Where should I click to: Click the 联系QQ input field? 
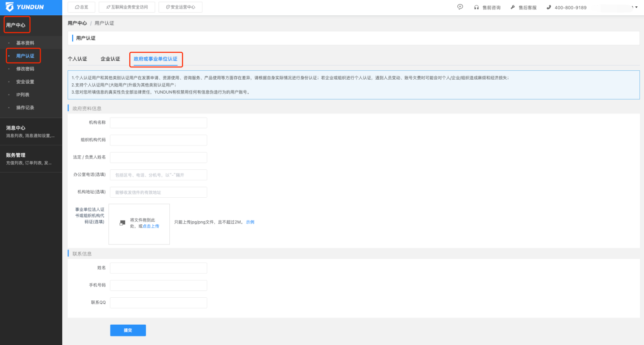[159, 303]
